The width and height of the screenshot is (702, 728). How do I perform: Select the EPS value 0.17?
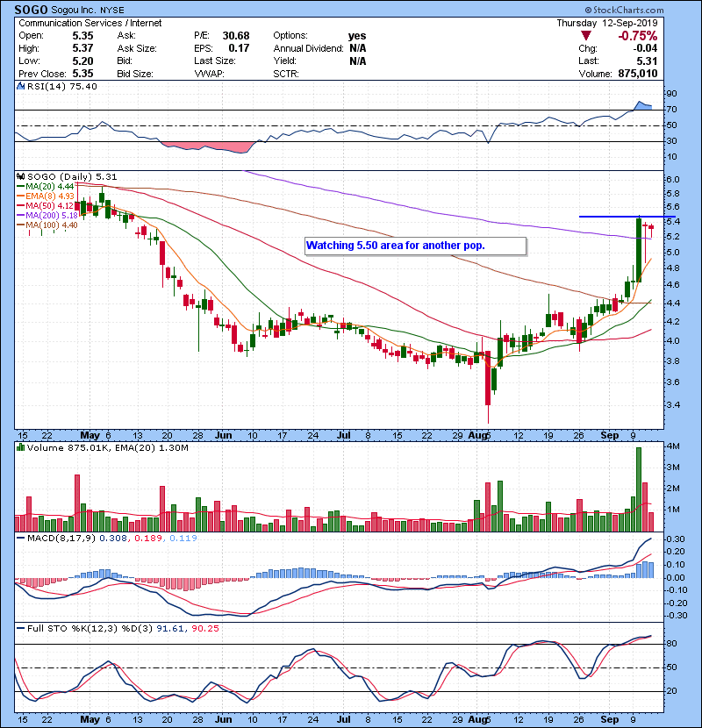pos(239,48)
